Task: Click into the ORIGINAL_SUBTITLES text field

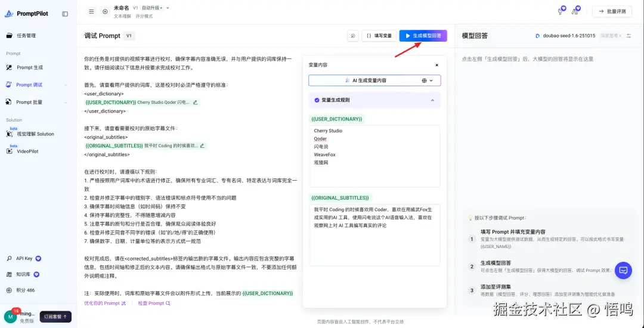Action: pos(374,235)
